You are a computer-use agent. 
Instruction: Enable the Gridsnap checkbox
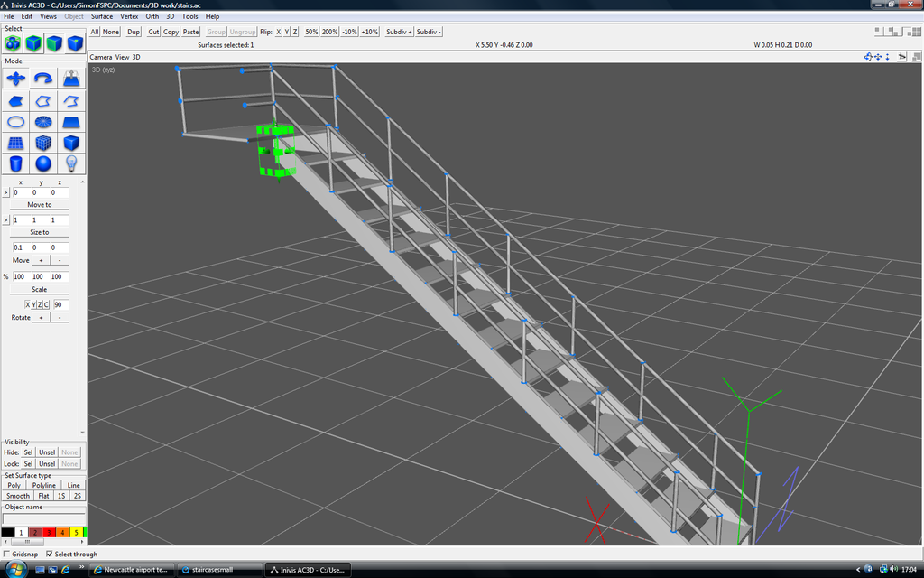click(6, 554)
